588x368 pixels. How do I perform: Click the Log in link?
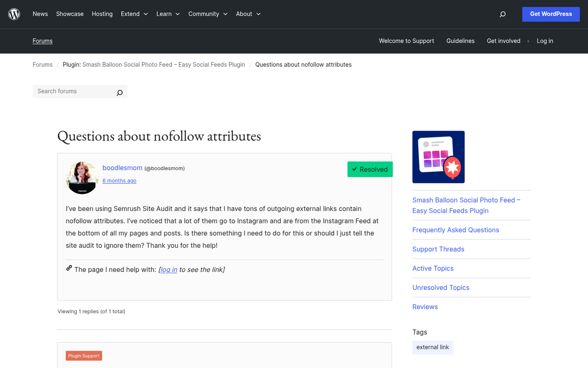pyautogui.click(x=545, y=41)
